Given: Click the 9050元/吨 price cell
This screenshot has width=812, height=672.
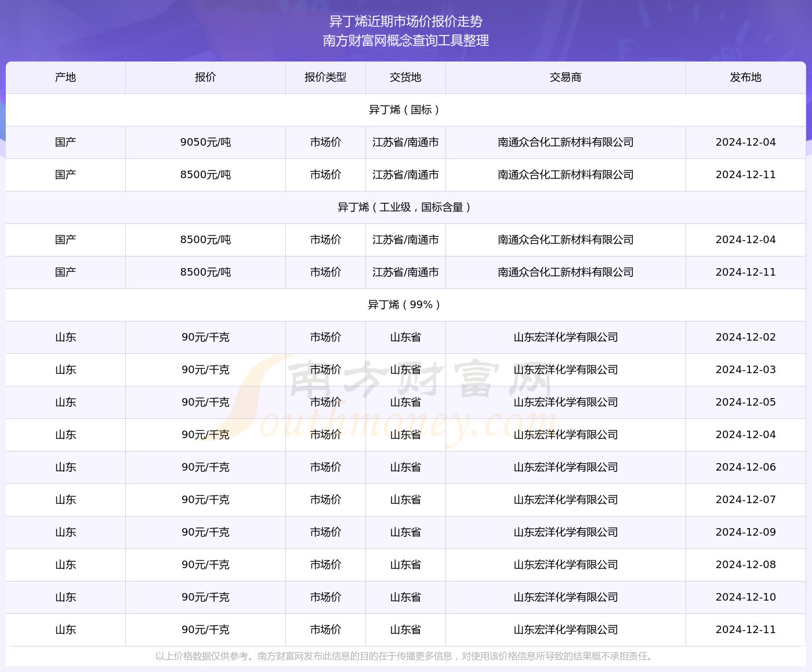Looking at the screenshot, I should pos(205,142).
